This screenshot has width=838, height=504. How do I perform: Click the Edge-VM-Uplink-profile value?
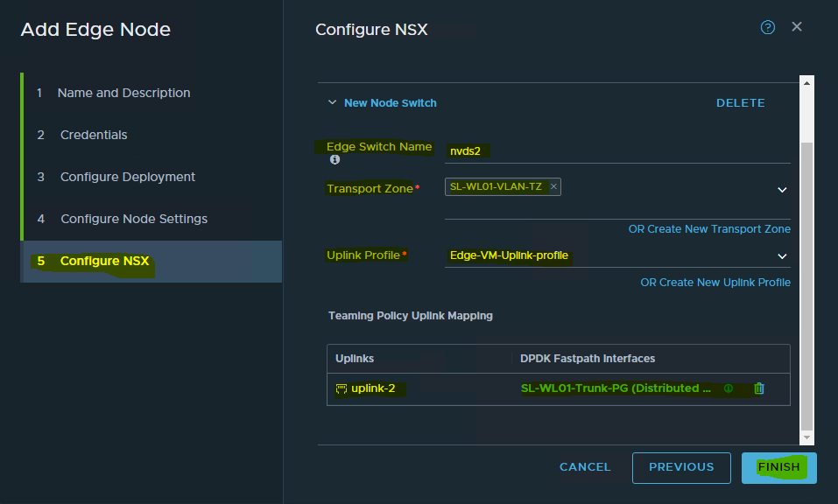pos(509,255)
